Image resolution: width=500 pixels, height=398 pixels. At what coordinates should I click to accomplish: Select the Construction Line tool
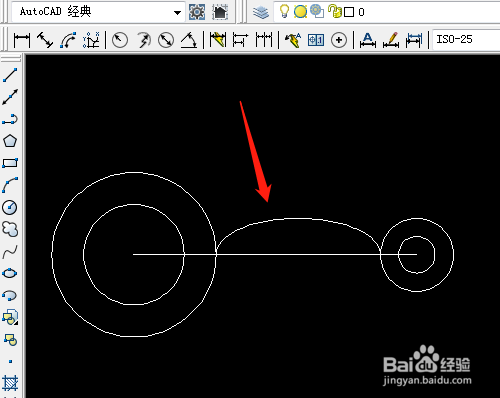[x=10, y=97]
